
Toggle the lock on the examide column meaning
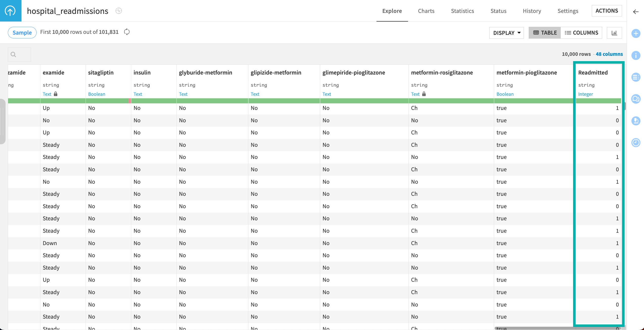(56, 94)
